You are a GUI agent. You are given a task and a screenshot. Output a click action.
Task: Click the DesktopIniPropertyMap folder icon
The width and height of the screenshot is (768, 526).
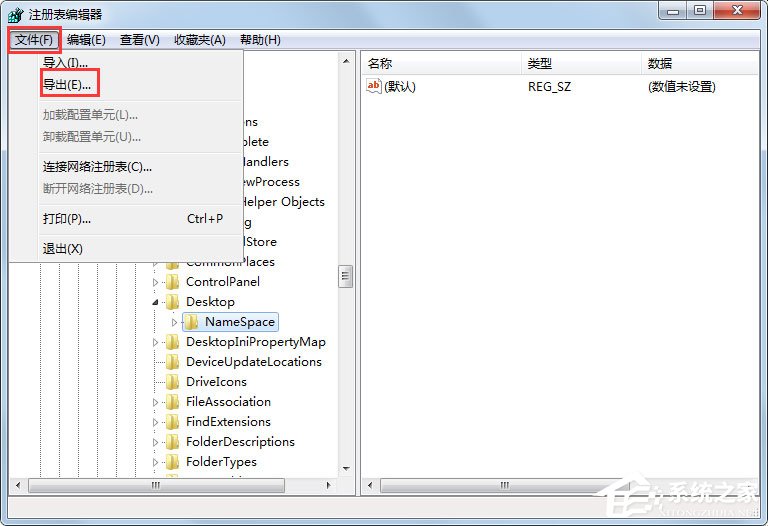172,342
